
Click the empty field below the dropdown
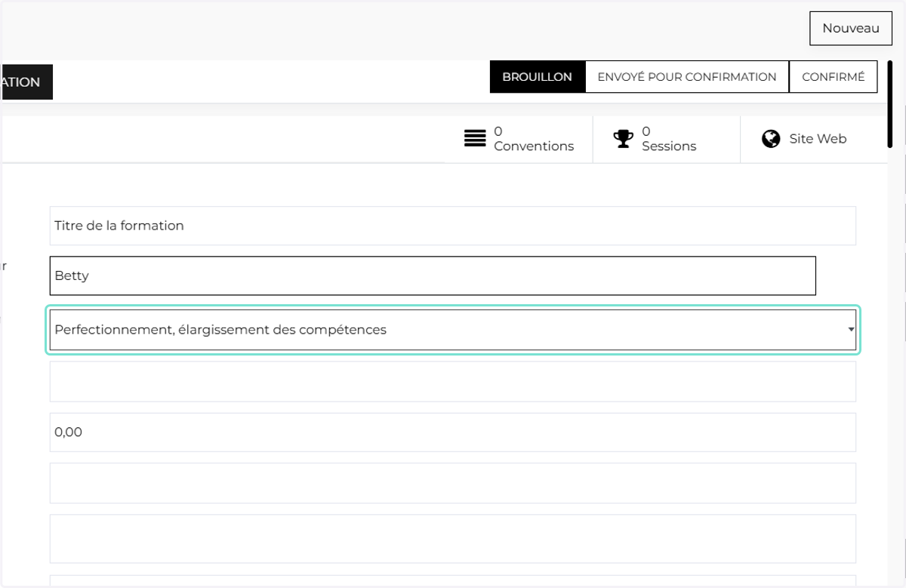point(453,381)
